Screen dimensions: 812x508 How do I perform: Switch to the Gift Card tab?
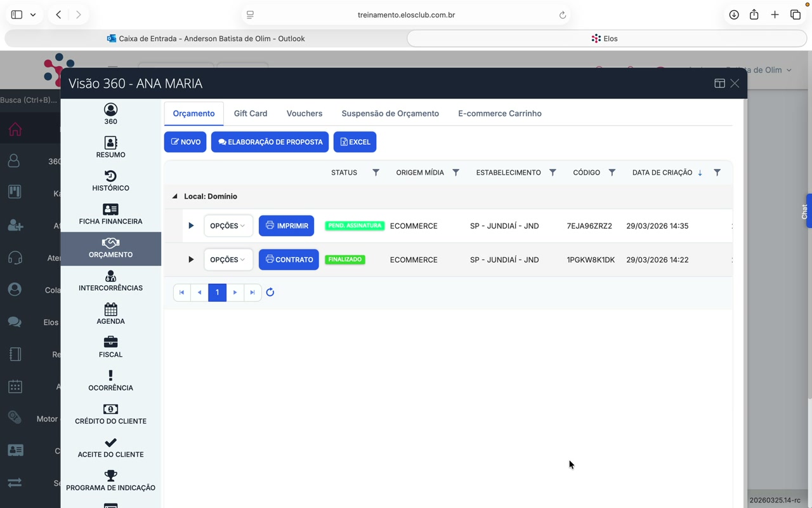click(251, 114)
